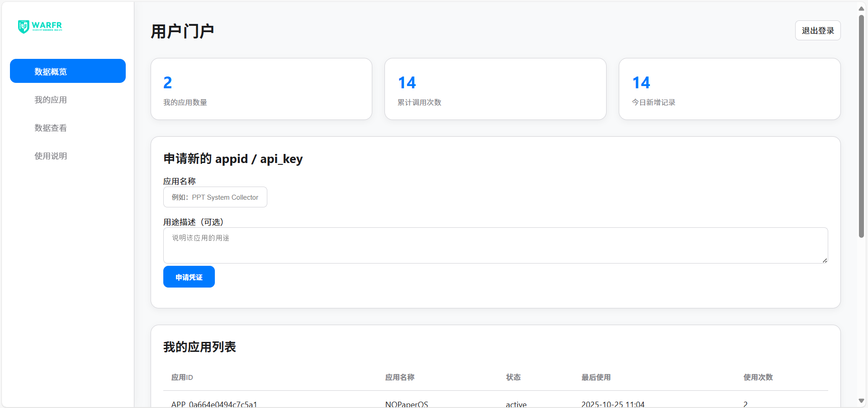Open the 数据概览 sidebar item

point(68,71)
